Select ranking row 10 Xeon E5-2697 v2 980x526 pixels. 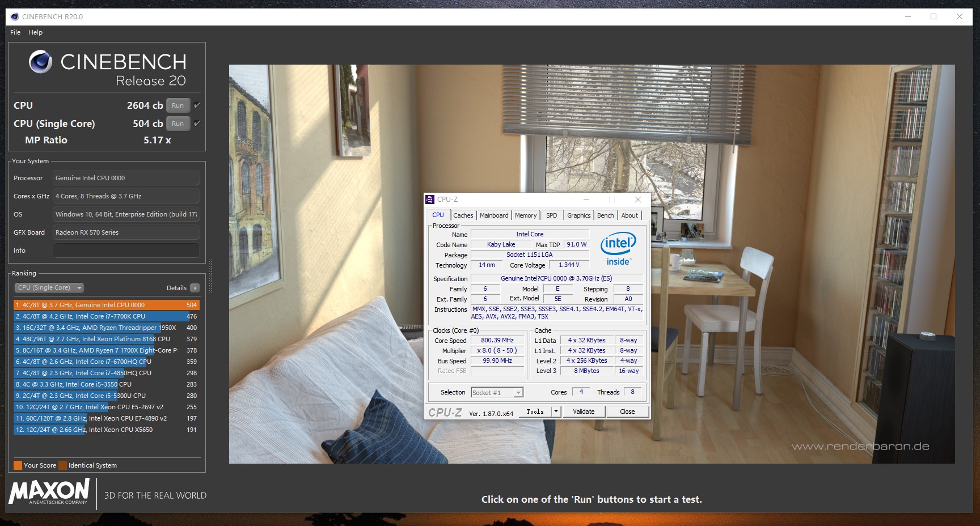[x=107, y=407]
